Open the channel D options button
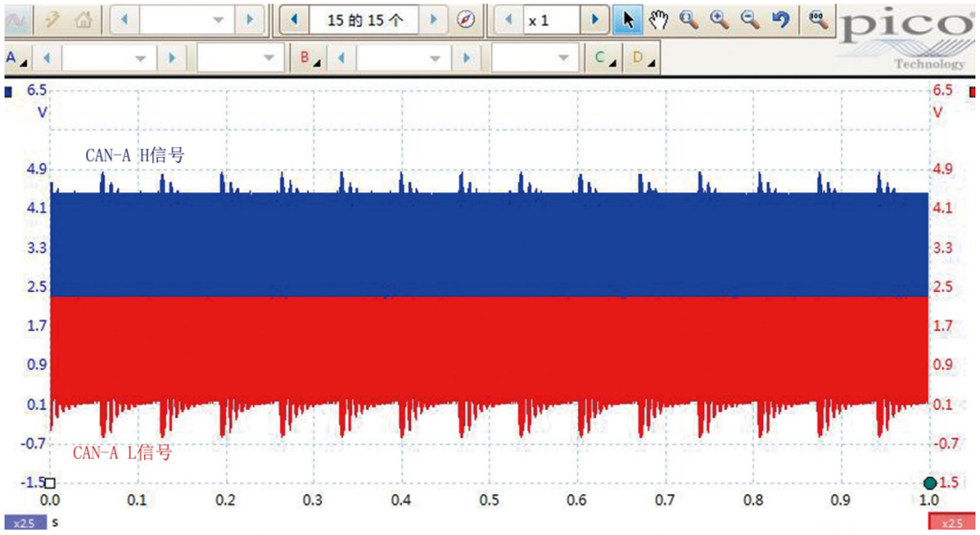This screenshot has height=535, width=980. click(x=642, y=58)
